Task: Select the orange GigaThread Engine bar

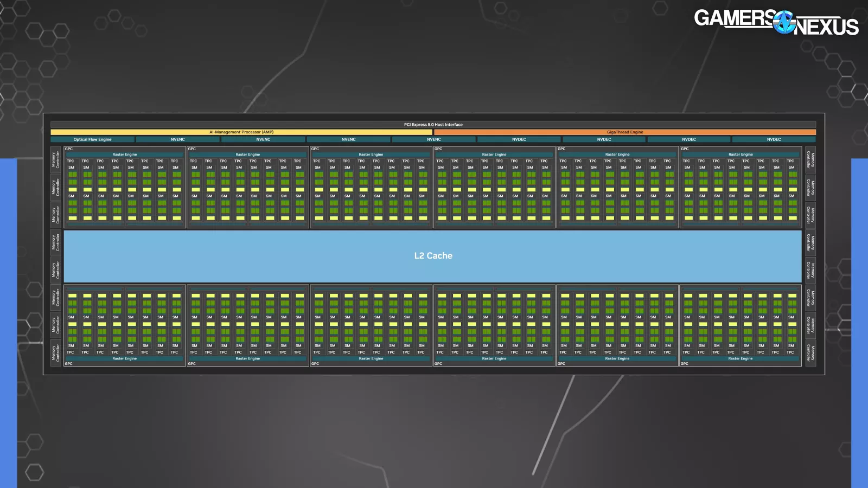Action: coord(625,132)
